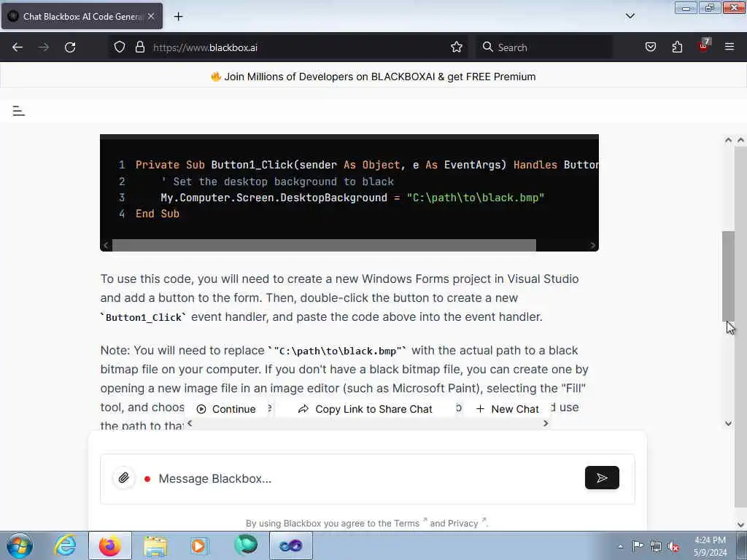Click the browser Search field
The width and height of the screenshot is (747, 560).
544,47
